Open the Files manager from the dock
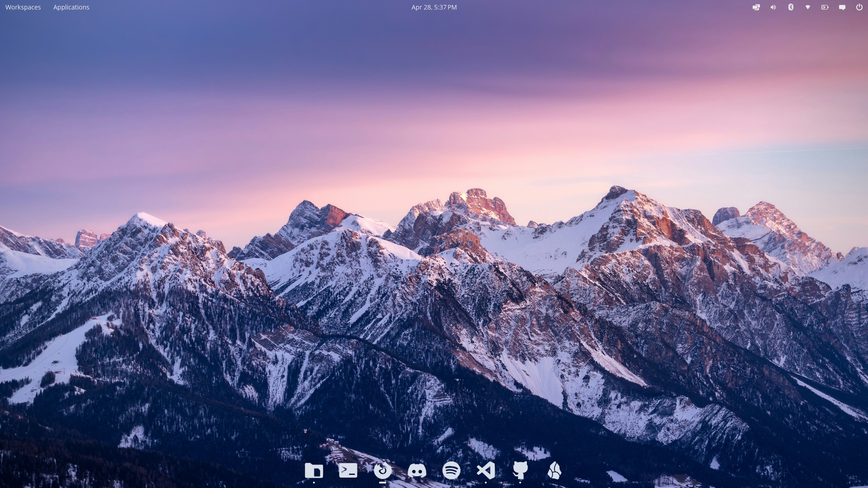Screen dimensions: 868x488 point(314,471)
